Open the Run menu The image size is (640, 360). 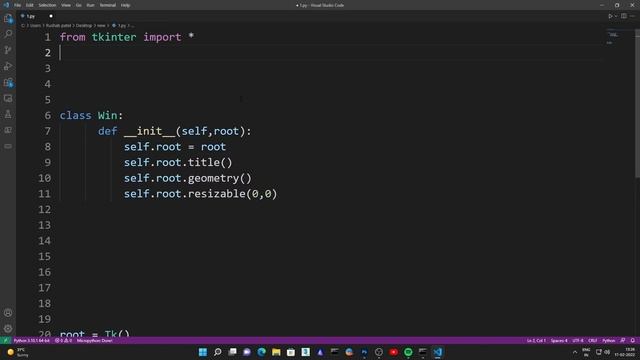[x=90, y=5]
